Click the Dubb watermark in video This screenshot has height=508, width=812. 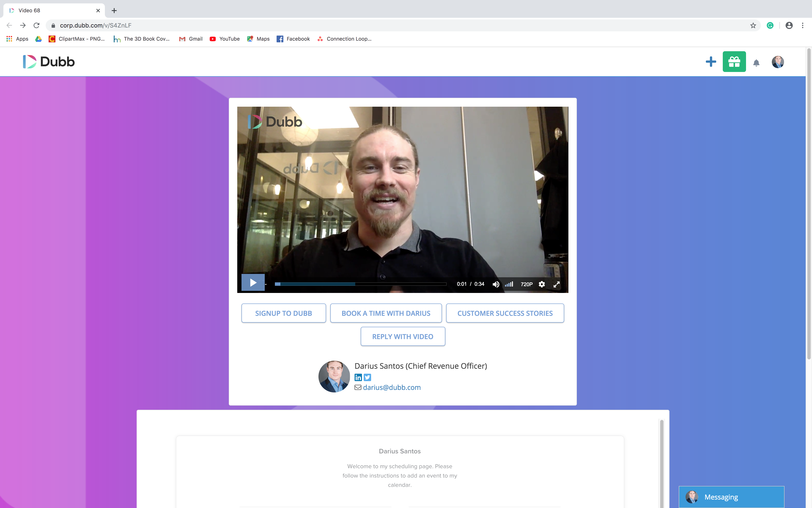click(x=275, y=122)
